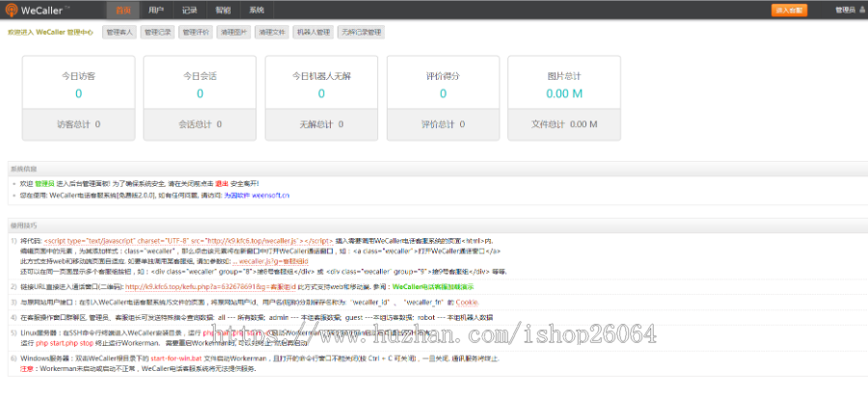Open the 首页 tab
The image size is (868, 398).
pyautogui.click(x=123, y=10)
